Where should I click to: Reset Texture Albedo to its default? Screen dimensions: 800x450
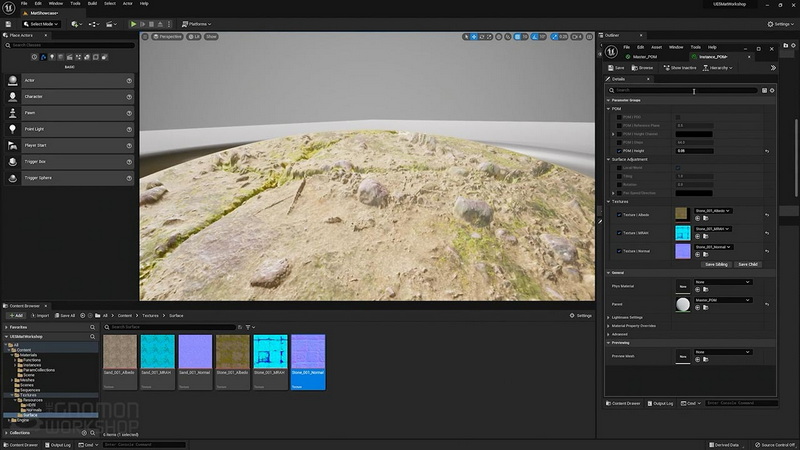click(767, 215)
